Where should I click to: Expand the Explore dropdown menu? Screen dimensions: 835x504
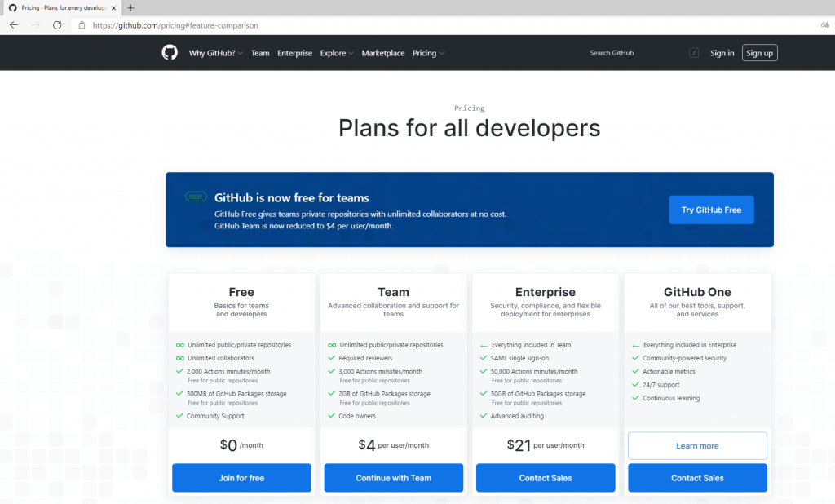(x=337, y=53)
